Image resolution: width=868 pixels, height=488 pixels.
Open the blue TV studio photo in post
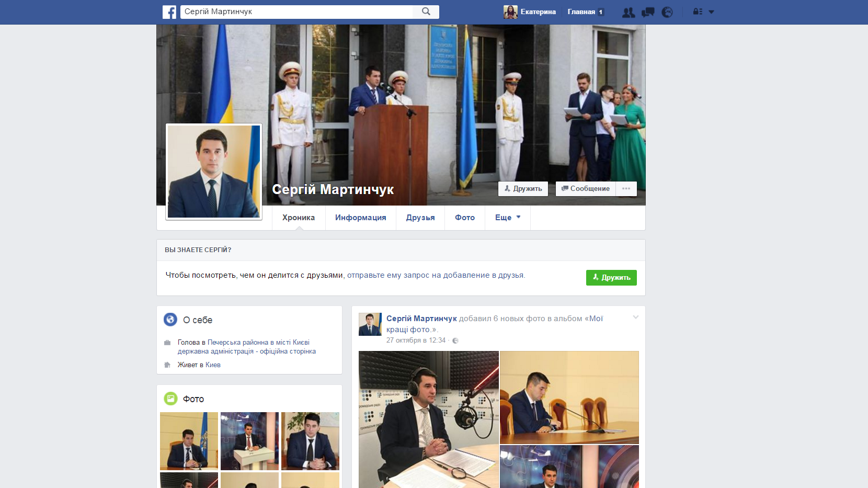(569, 467)
